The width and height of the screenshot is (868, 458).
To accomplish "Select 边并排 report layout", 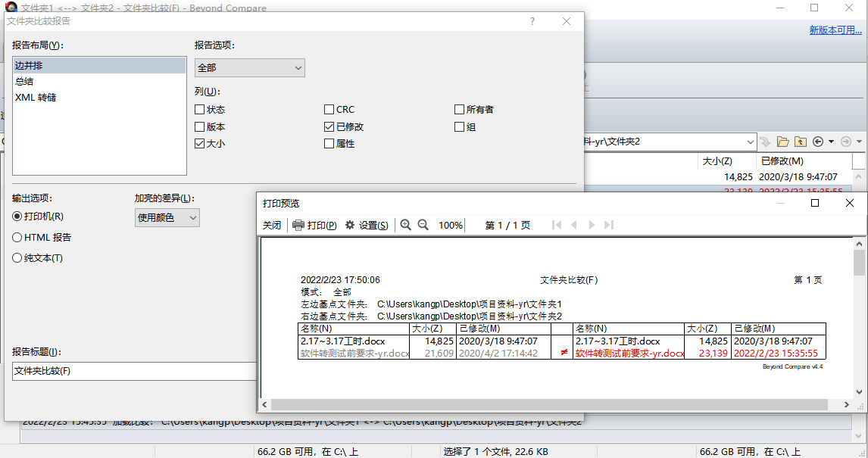I will [x=100, y=65].
